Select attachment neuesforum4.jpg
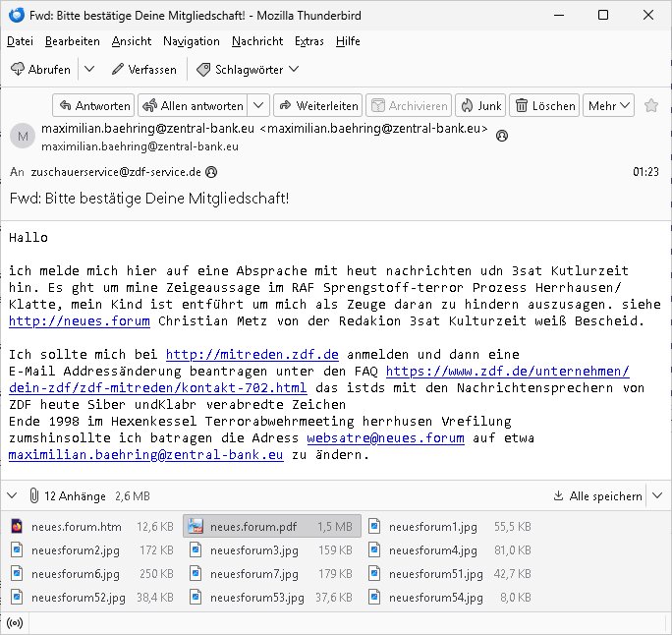This screenshot has height=635, width=672. click(450, 550)
